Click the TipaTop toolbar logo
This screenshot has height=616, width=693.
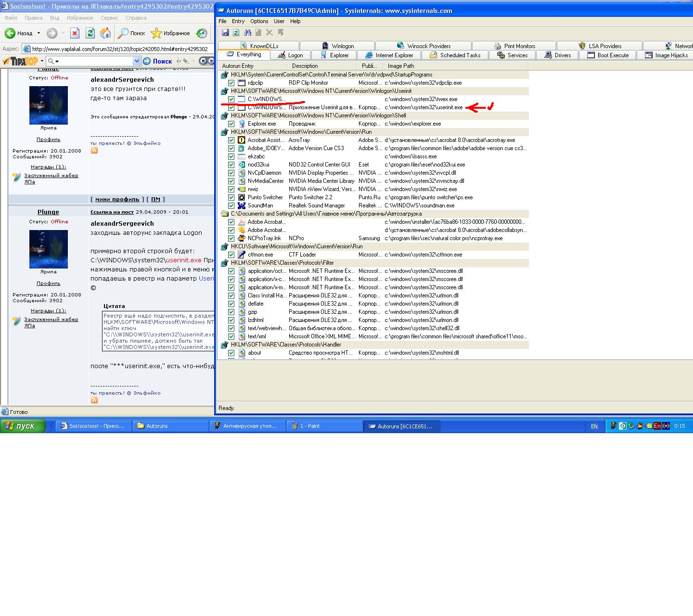tap(21, 61)
